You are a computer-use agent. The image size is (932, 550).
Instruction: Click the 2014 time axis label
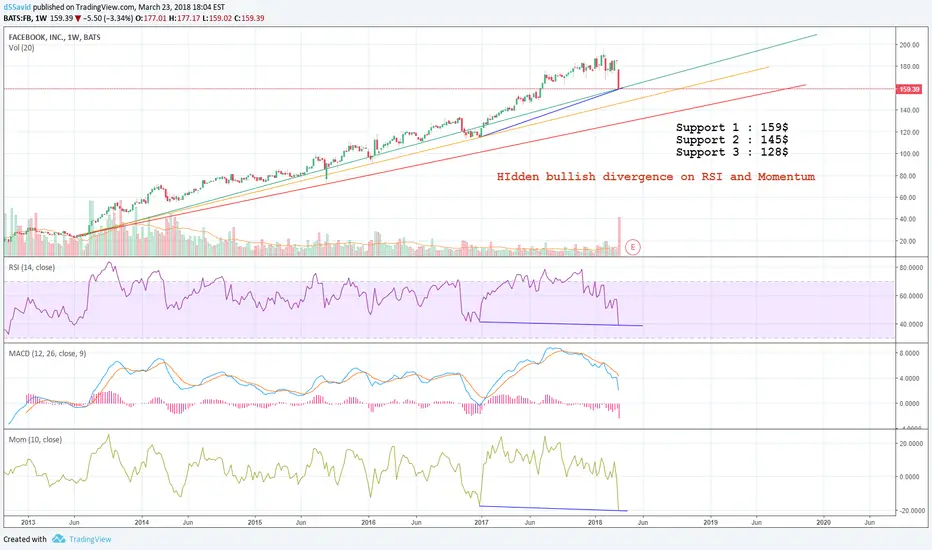tap(141, 523)
